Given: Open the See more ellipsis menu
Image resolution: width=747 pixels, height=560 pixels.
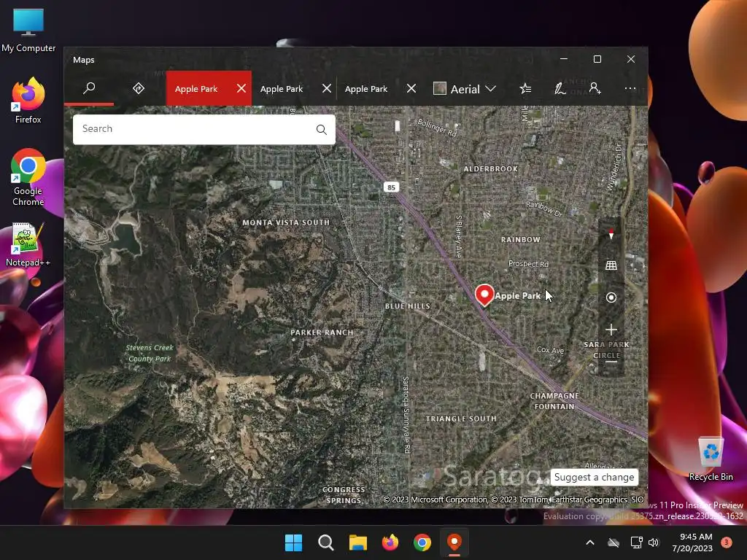Looking at the screenshot, I should click(630, 88).
